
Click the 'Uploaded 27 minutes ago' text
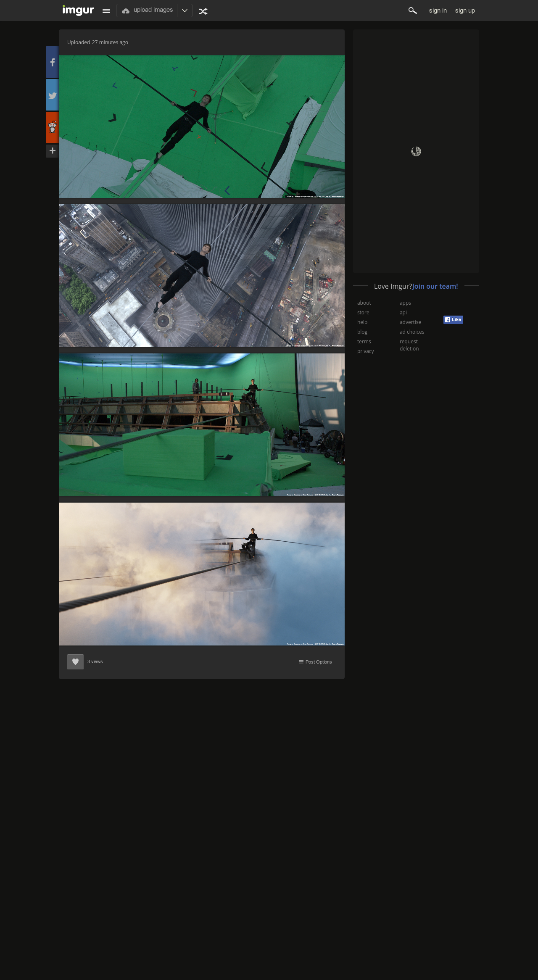point(98,42)
